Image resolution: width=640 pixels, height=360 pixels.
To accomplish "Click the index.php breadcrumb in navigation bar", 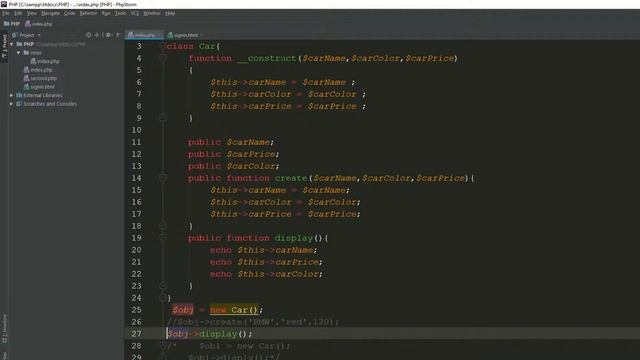I will [x=39, y=24].
